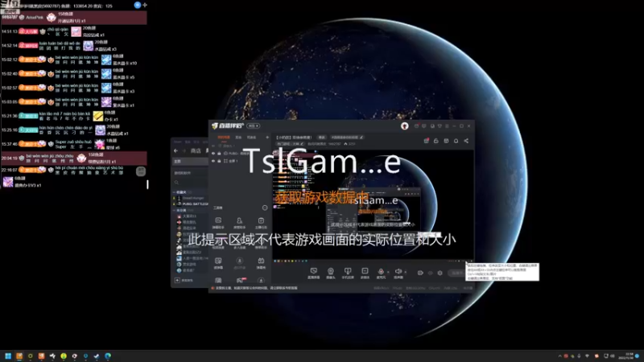The width and height of the screenshot is (644, 362).
Task: Click the blue circle icon atop chat overlay
Action: tap(137, 5)
